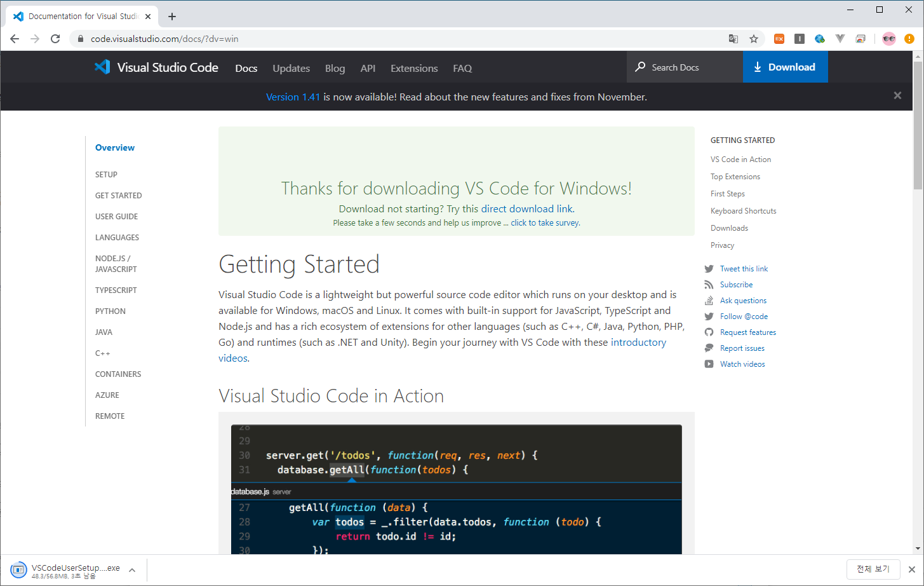Expand the REMOTE sidebar section

pyautogui.click(x=110, y=416)
